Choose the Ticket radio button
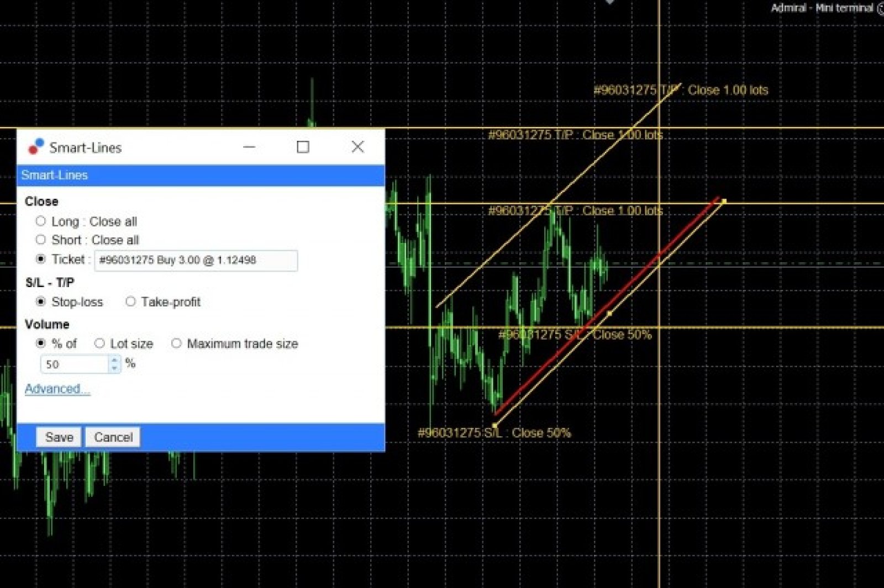Screen dimensions: 884x588 (x=40, y=259)
